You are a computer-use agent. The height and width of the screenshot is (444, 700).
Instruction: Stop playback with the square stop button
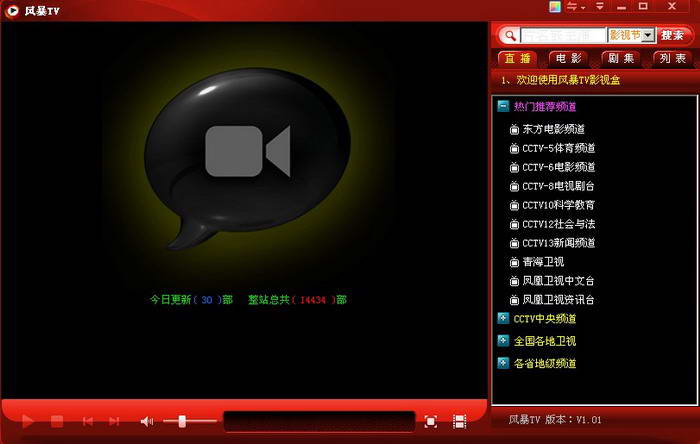coord(57,422)
